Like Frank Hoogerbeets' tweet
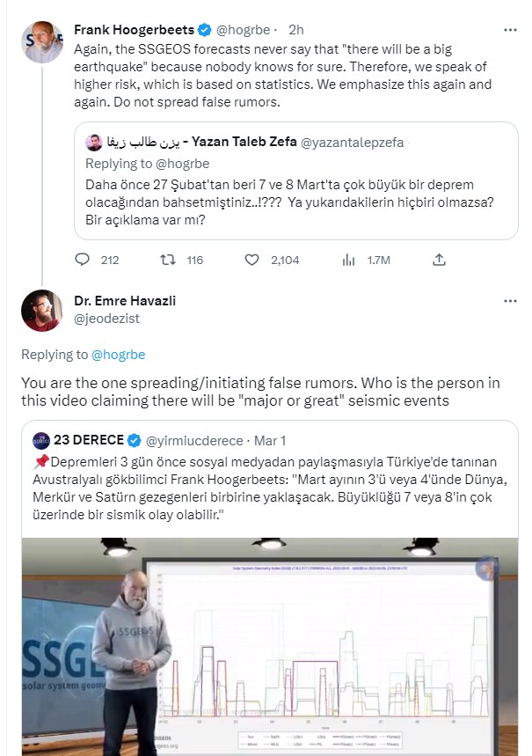 coord(251,260)
